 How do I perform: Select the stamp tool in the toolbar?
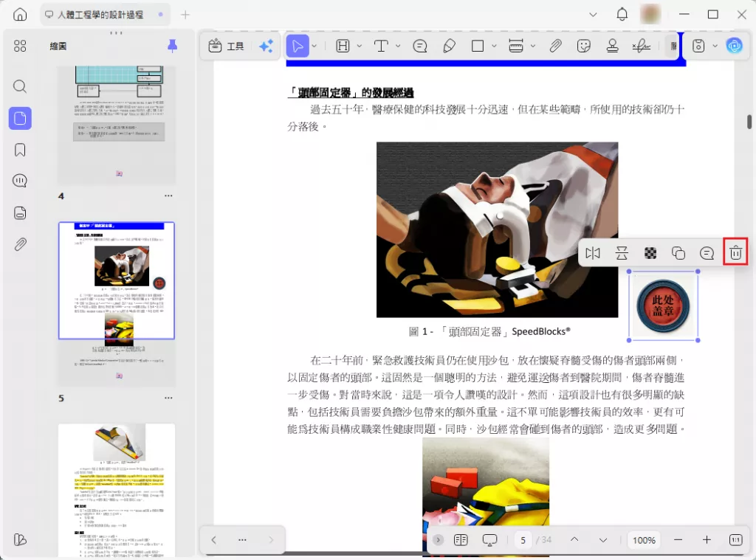point(612,46)
